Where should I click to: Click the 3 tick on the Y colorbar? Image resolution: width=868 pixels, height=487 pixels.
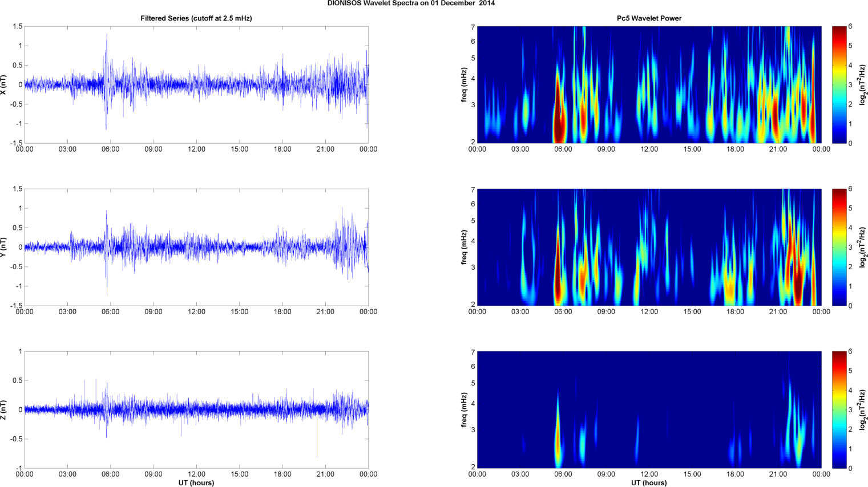850,247
